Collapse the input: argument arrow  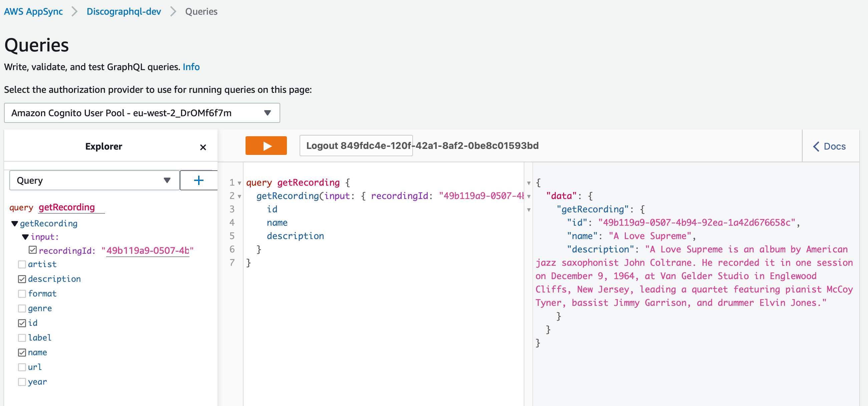(25, 237)
